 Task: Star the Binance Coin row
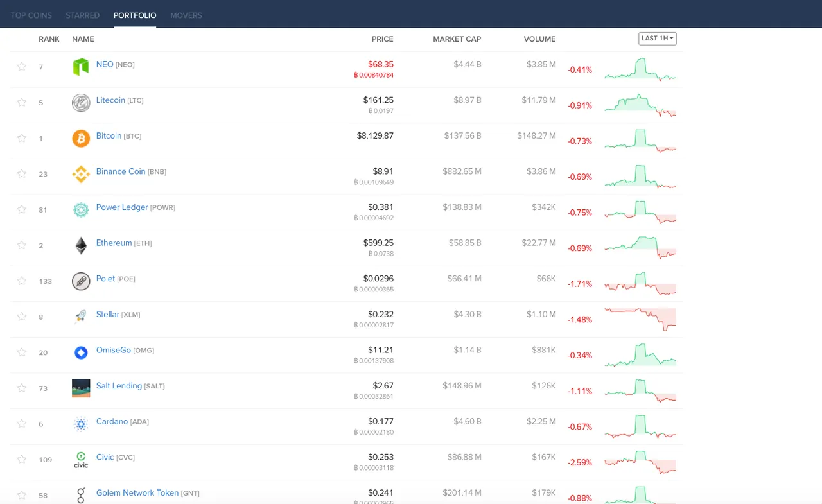(22, 173)
